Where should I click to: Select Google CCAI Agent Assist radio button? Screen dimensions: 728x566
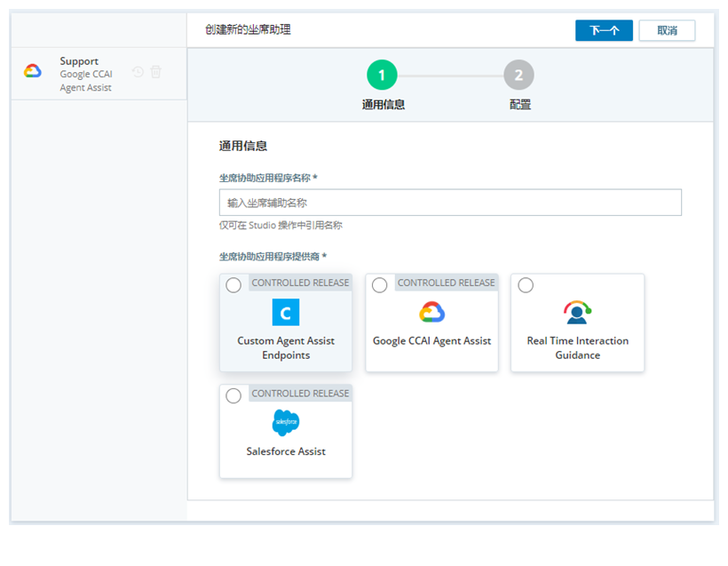[379, 285]
